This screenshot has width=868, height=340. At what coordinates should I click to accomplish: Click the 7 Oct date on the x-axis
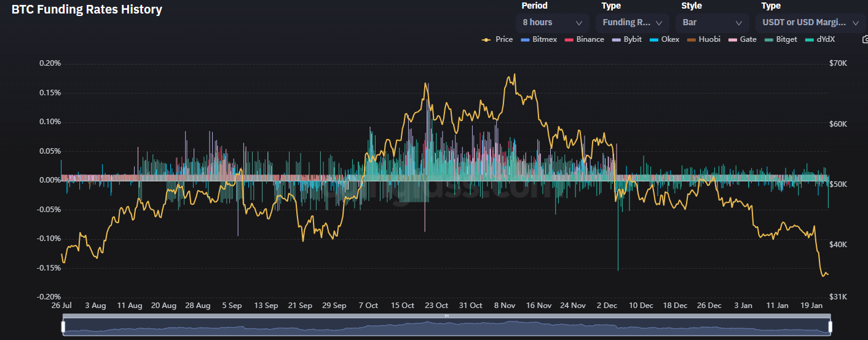[x=368, y=306]
